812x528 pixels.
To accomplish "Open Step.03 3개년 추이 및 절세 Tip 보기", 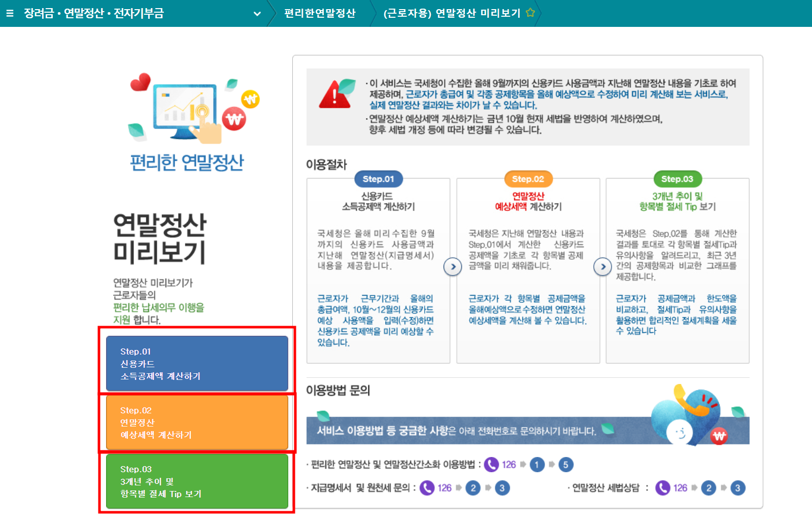I will [197, 481].
